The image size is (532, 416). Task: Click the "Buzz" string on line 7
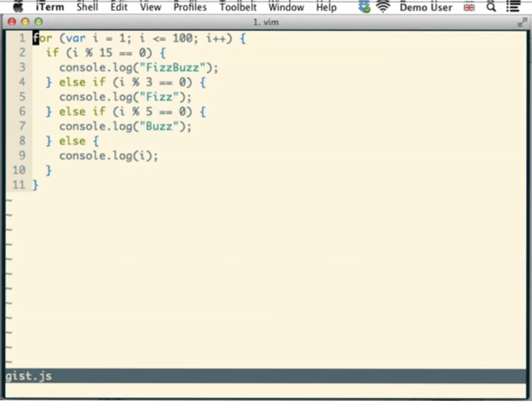159,126
